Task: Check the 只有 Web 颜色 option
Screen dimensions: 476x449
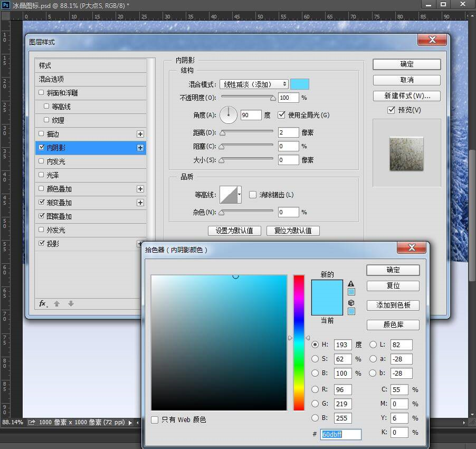Action: tap(155, 420)
